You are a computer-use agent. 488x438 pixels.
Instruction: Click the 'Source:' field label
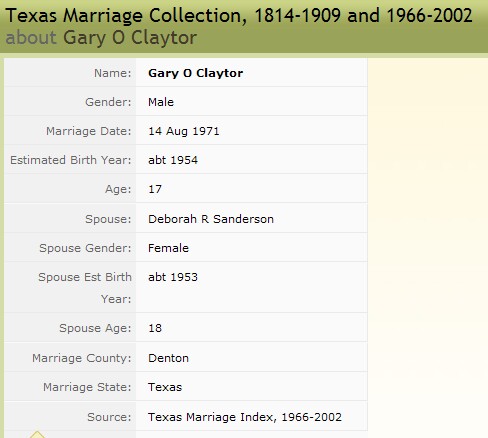click(109, 417)
